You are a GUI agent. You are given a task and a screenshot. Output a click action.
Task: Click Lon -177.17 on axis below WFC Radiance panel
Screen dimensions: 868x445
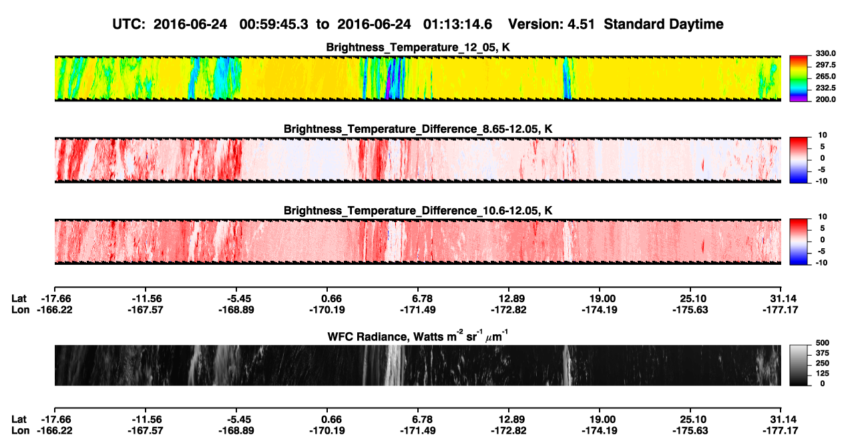[x=781, y=430]
